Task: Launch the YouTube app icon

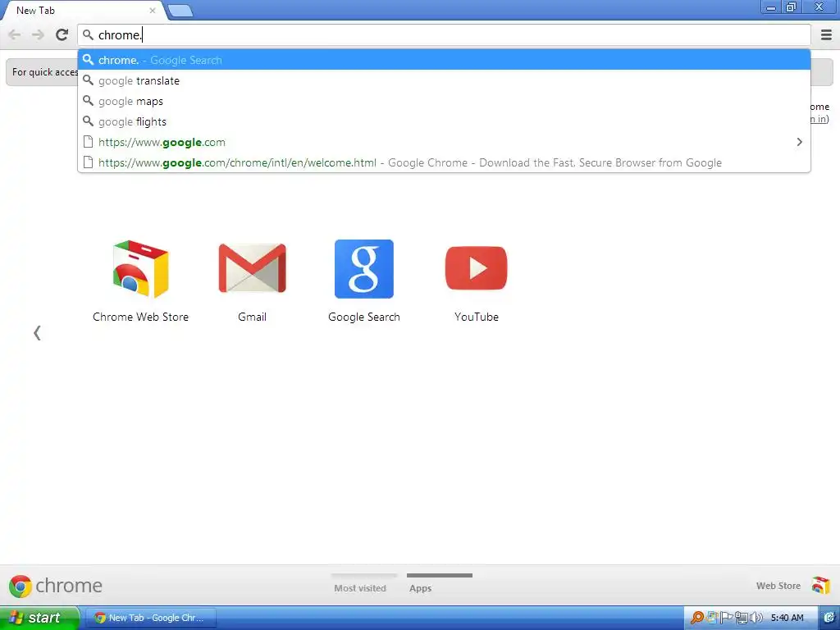Action: [x=477, y=268]
